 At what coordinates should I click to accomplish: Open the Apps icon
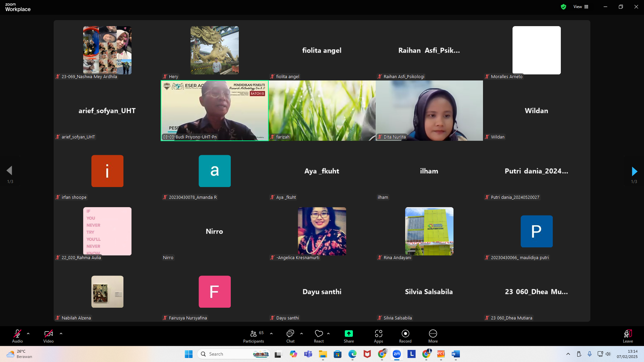378,334
